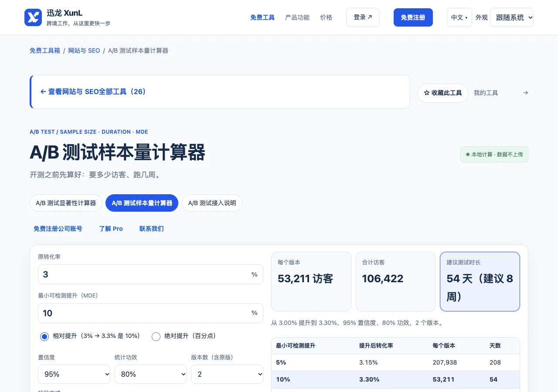
Task: Click the 10% row in MDE table
Action: [395, 379]
